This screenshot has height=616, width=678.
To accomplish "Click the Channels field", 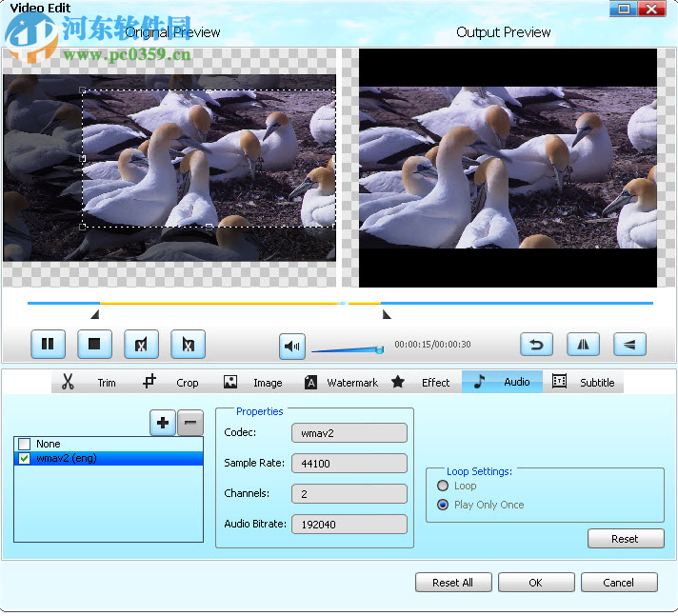I will (349, 494).
